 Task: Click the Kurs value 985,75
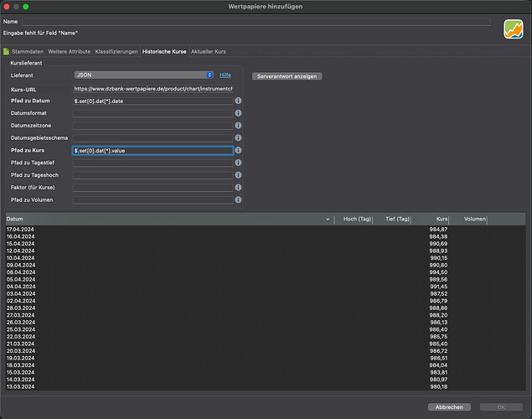click(x=438, y=337)
